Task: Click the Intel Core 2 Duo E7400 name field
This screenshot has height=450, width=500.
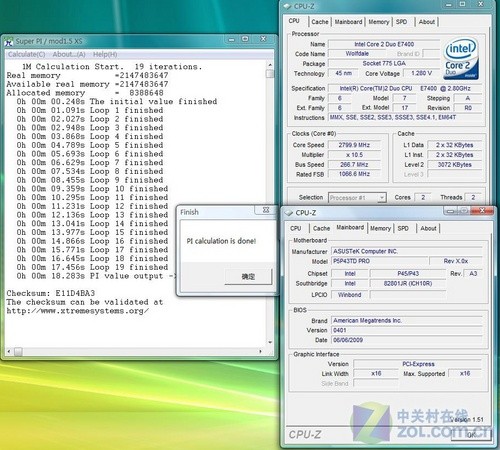Action: tap(384, 44)
